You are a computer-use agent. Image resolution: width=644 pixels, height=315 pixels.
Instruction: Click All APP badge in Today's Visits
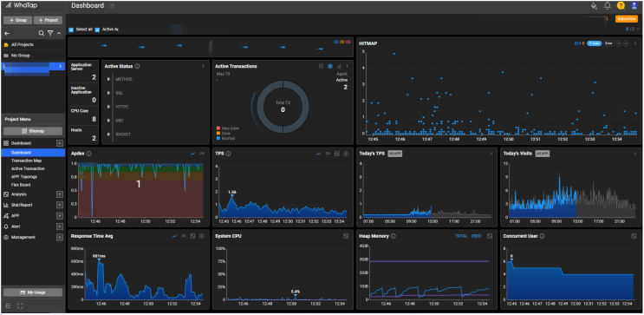(x=542, y=154)
